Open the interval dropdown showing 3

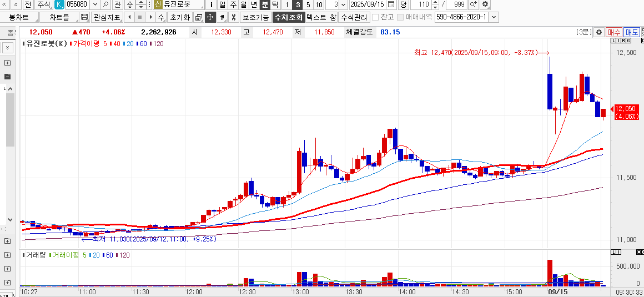point(344,4)
